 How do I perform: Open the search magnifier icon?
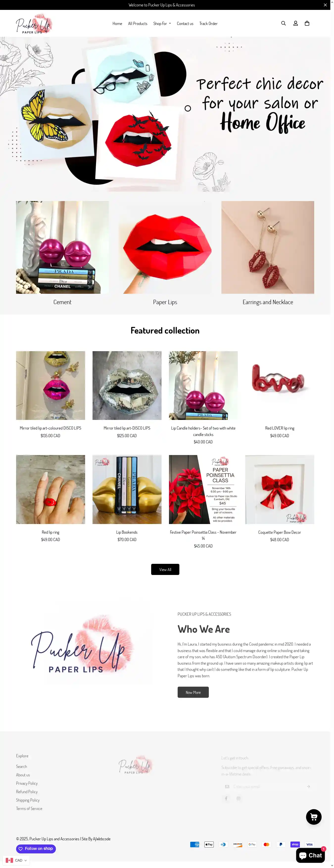click(284, 23)
